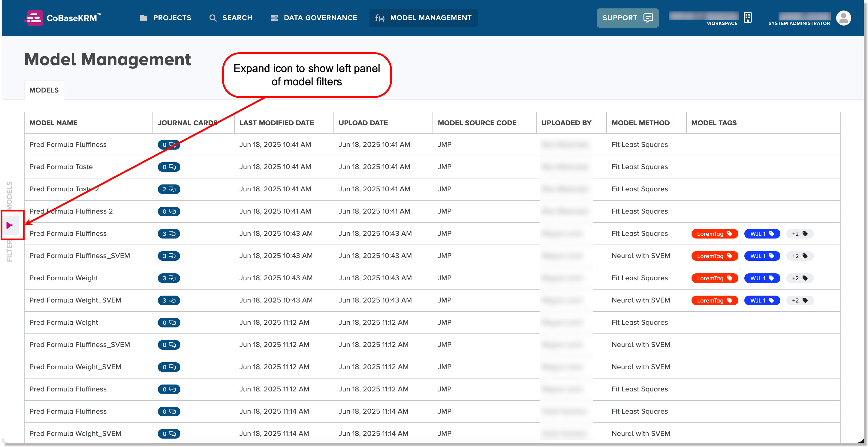Viewport: 868px width, 447px height.
Task: Open journal cards badge for Pred Formula Fluffiness 2
Action: 169,211
